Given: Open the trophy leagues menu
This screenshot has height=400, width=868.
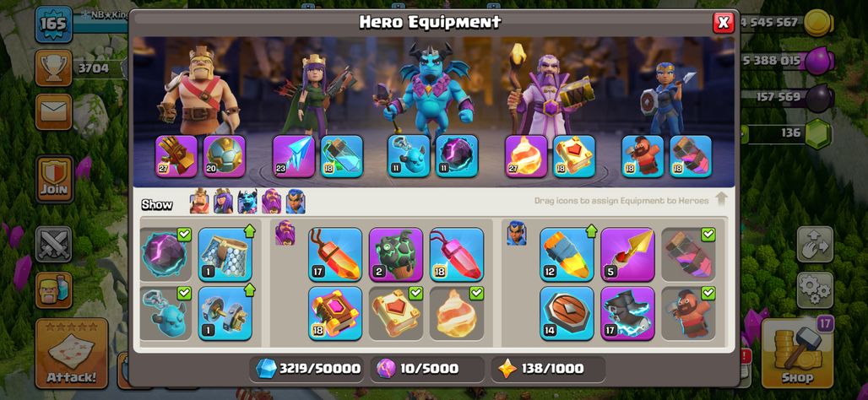Looking at the screenshot, I should tap(54, 68).
